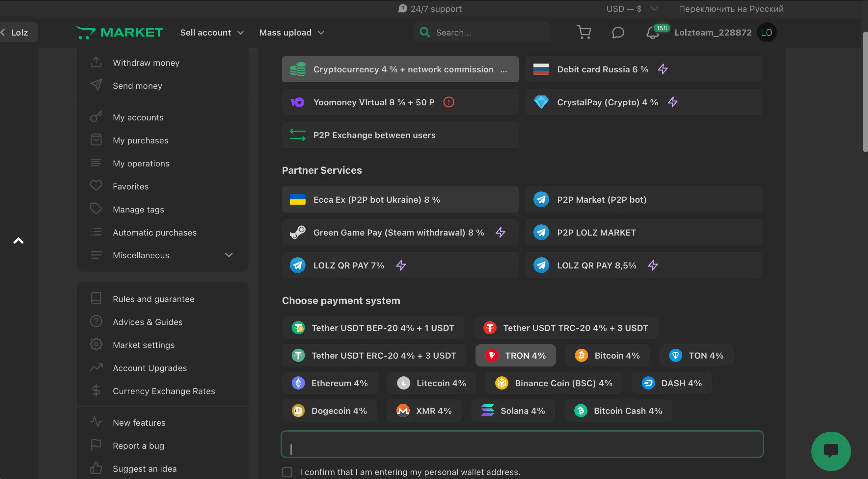
Task: Click the Yoomoney red warning icon
Action: tap(448, 102)
